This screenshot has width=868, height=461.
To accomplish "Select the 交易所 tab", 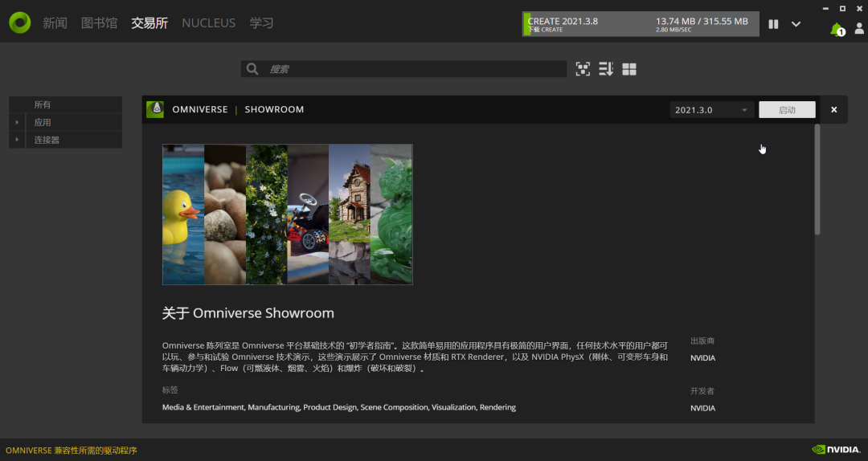I will 149,22.
